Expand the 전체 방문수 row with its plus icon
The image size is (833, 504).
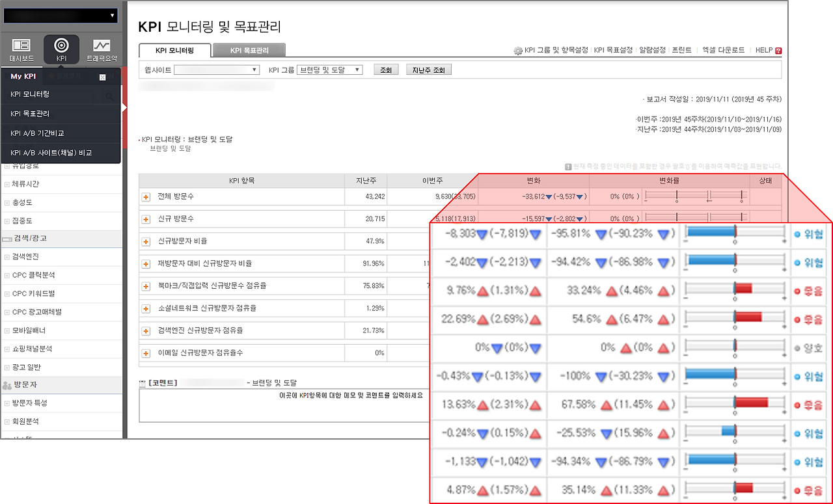(145, 196)
